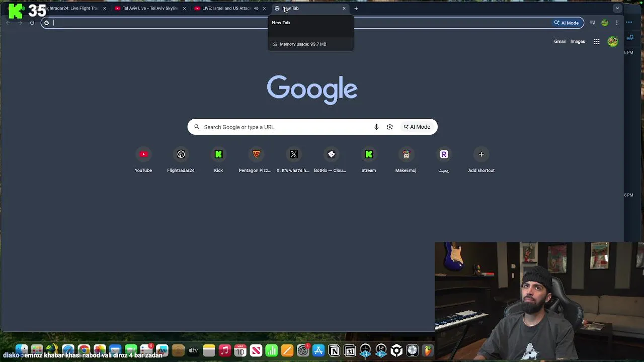Mute the LIVE: Israel tab audio icon
The image size is (644, 362).
point(256,9)
